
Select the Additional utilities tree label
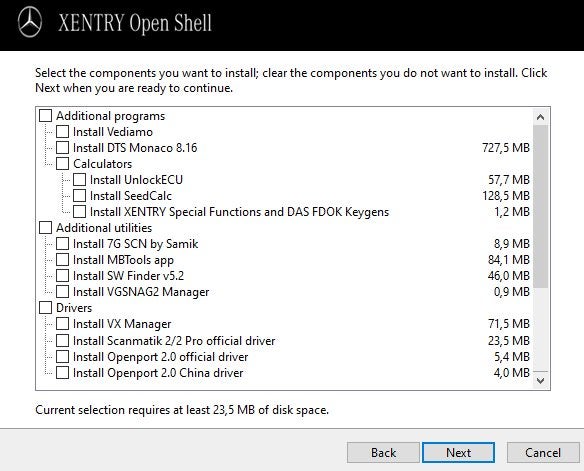tap(104, 228)
